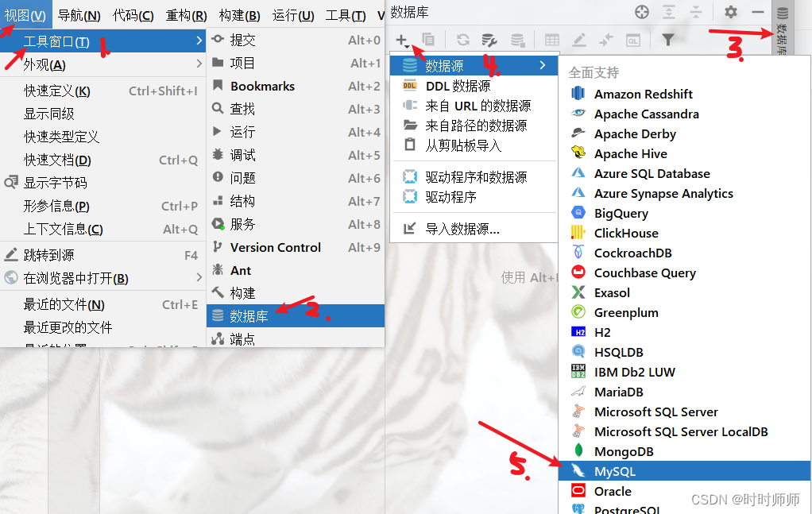Open the 提交 tool window
This screenshot has height=514, width=812.
click(x=296, y=40)
